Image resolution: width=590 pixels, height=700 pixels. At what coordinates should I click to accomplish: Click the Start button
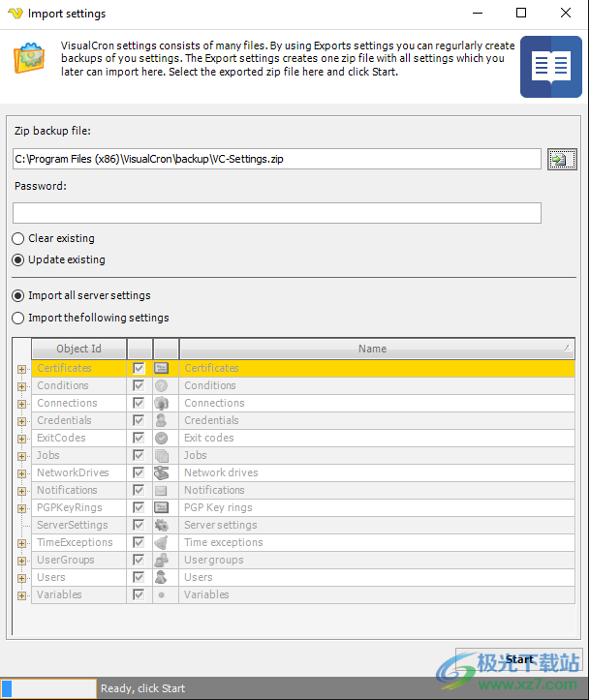pyautogui.click(x=519, y=659)
